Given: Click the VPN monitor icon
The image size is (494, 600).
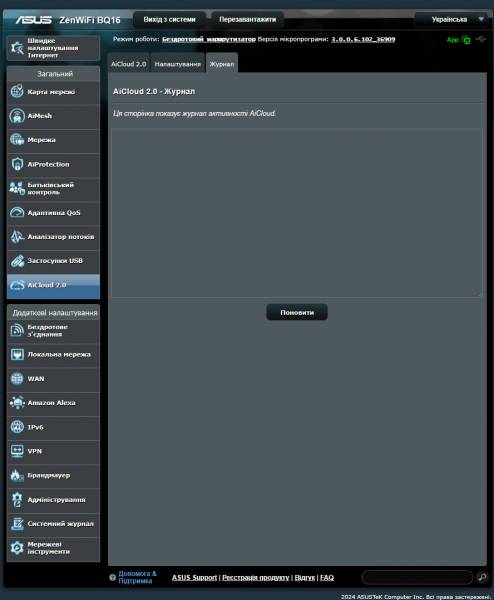Looking at the screenshot, I should click(x=17, y=451).
